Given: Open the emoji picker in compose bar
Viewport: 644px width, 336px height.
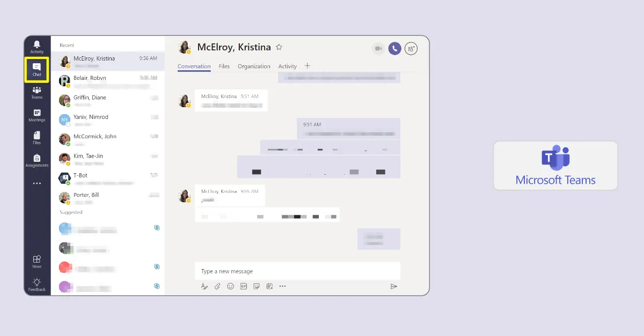Looking at the screenshot, I should pos(230,286).
